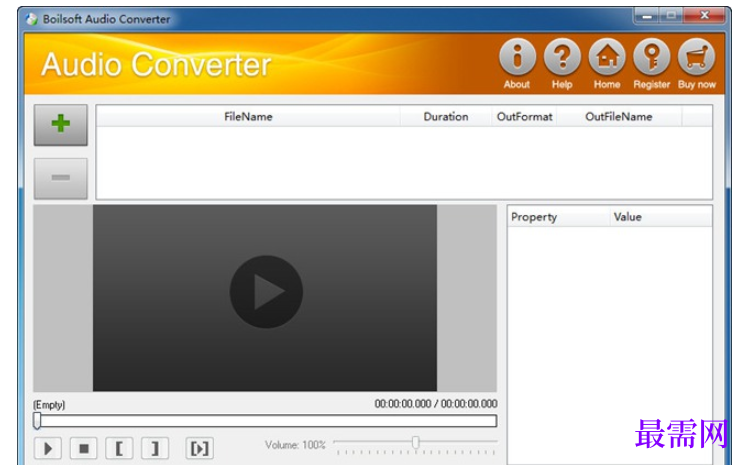Sort by Duration column header
This screenshot has height=465, width=747.
[x=446, y=117]
